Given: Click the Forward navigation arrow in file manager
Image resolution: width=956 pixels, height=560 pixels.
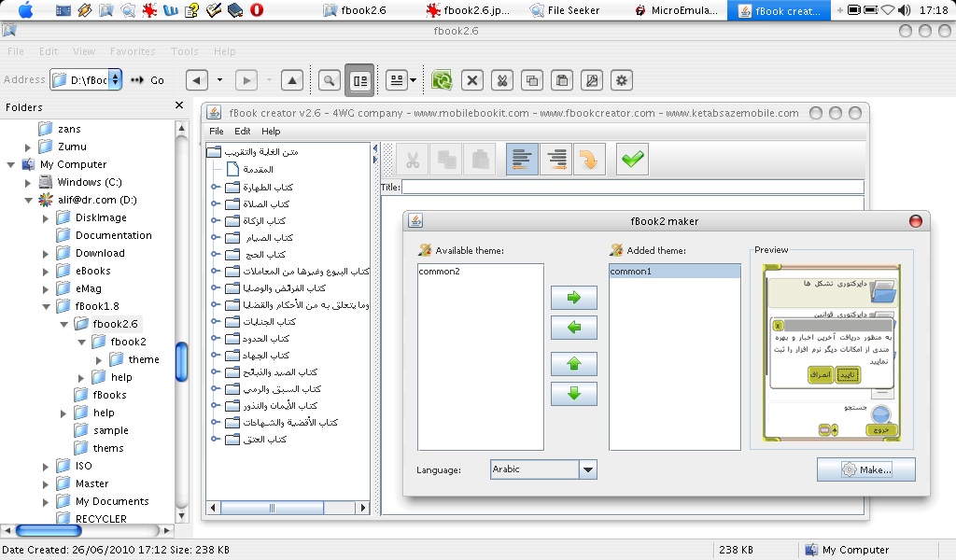Looking at the screenshot, I should [246, 80].
